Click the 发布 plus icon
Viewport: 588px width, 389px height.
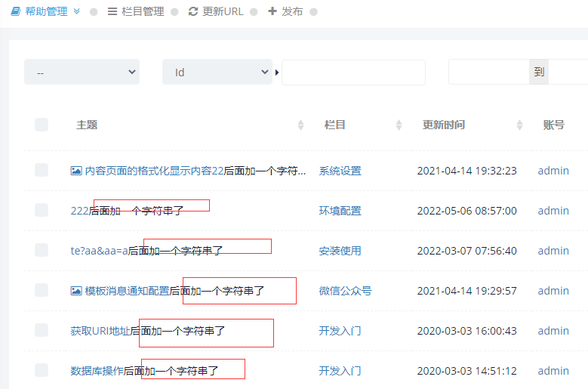pyautogui.click(x=272, y=11)
